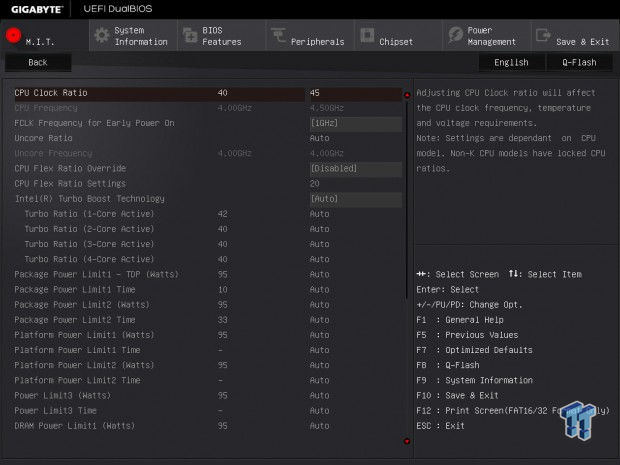This screenshot has width=620, height=465.
Task: Select DRAM Power Limit1 (Watts) Auto value
Action: (x=319, y=426)
